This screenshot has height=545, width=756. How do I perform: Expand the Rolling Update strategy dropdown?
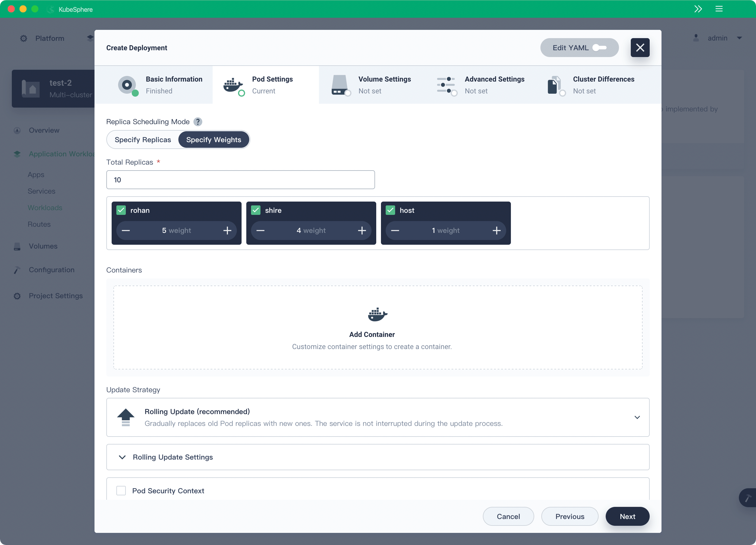coord(637,417)
